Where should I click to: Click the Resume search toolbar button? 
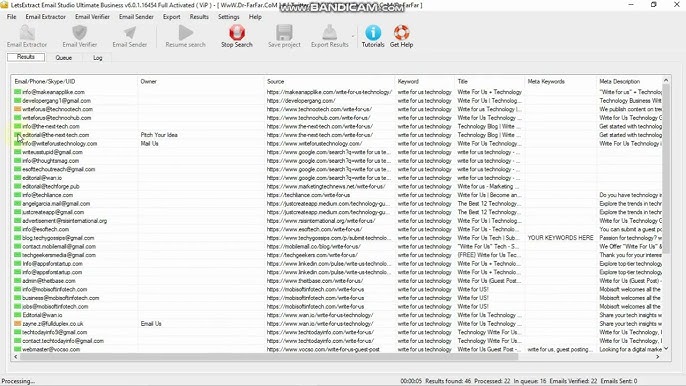click(x=186, y=36)
